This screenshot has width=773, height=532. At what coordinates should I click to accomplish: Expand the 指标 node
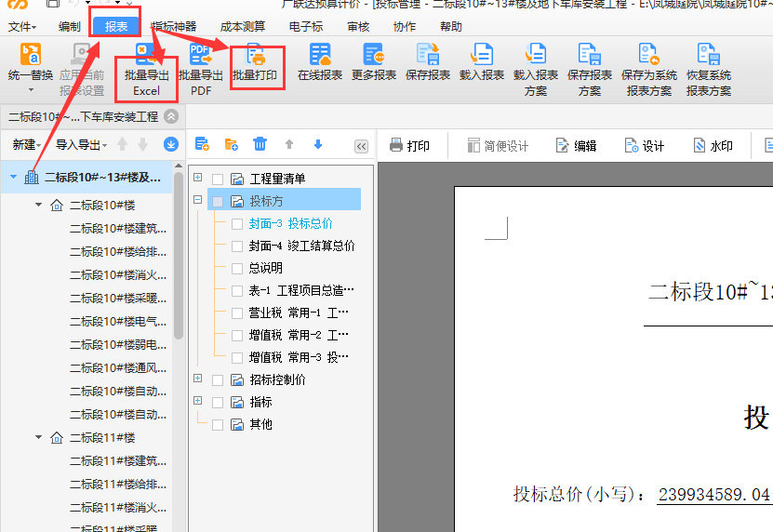point(198,400)
